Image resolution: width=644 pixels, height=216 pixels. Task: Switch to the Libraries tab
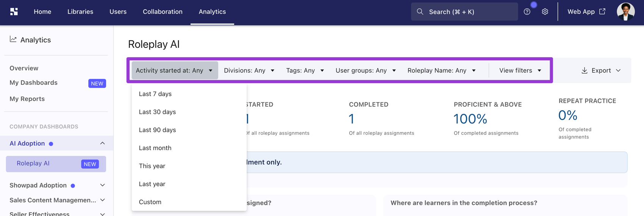point(80,12)
